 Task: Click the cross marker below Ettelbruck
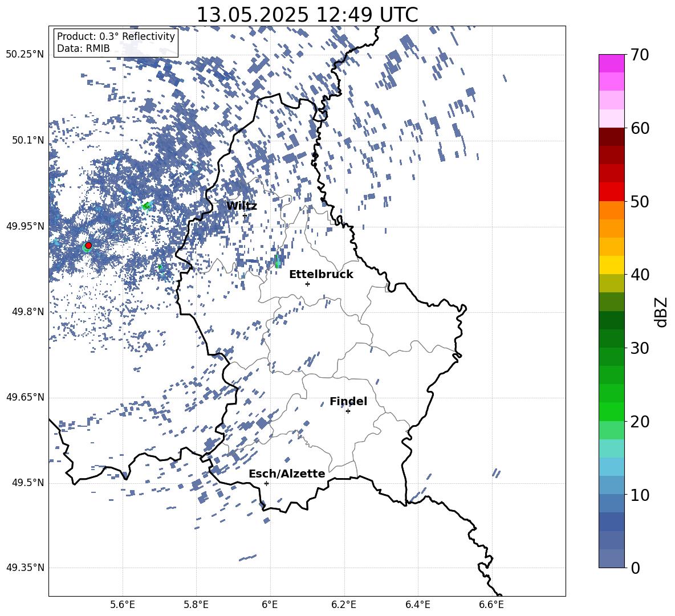(307, 284)
